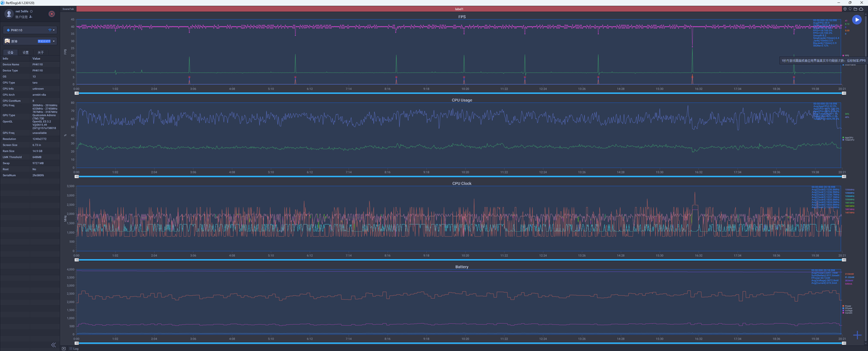Expand the log panel arrow icon
868x351 pixels.
[x=64, y=349]
